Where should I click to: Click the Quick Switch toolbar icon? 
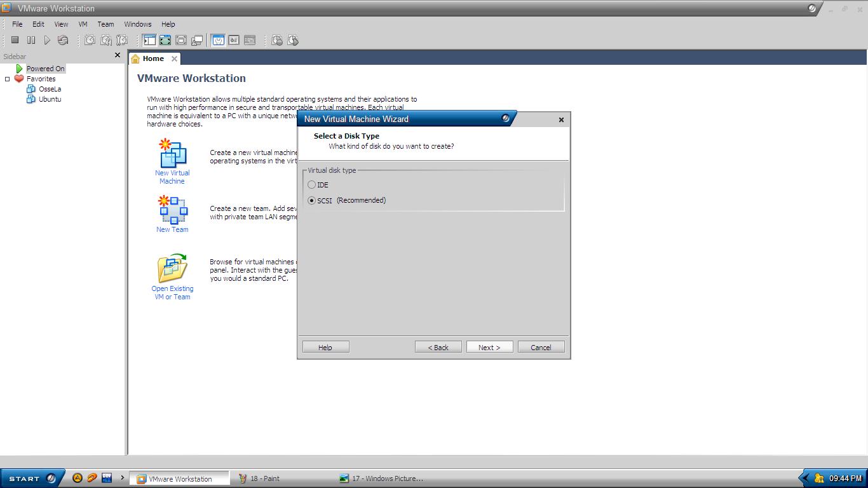click(x=165, y=40)
